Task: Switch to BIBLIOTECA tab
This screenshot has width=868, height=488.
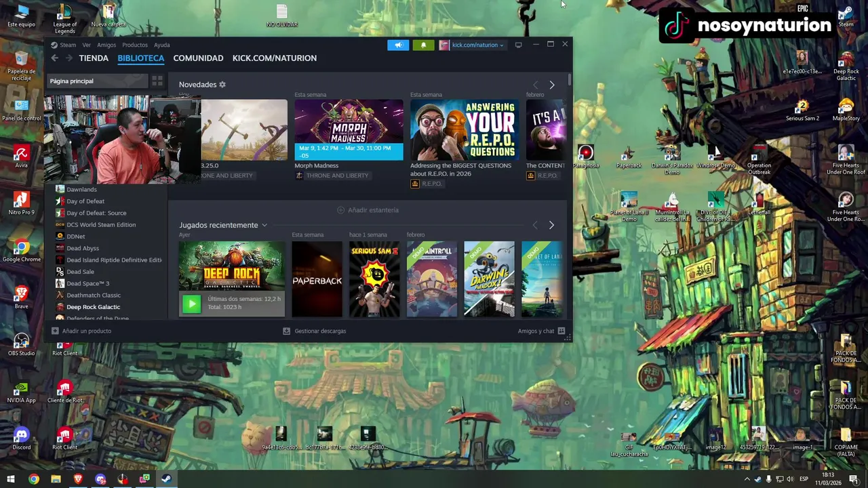Action: point(141,58)
